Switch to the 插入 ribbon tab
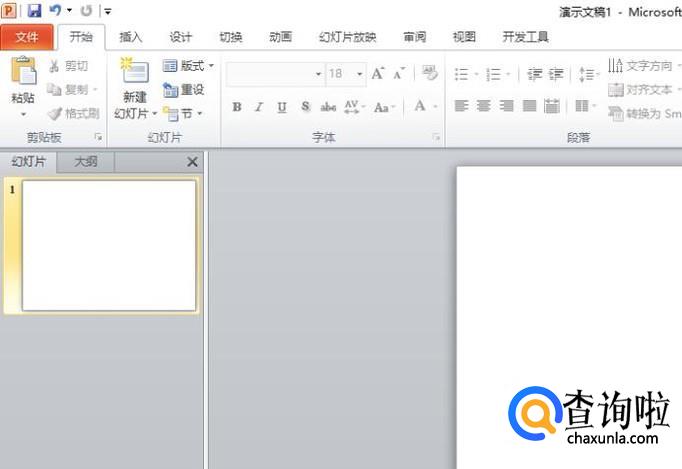The image size is (682, 469). (131, 37)
